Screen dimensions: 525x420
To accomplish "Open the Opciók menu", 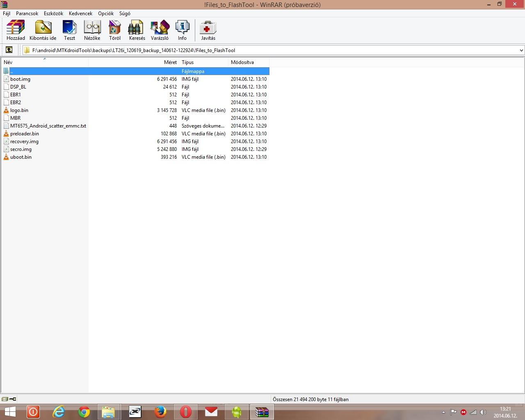I will point(106,13).
